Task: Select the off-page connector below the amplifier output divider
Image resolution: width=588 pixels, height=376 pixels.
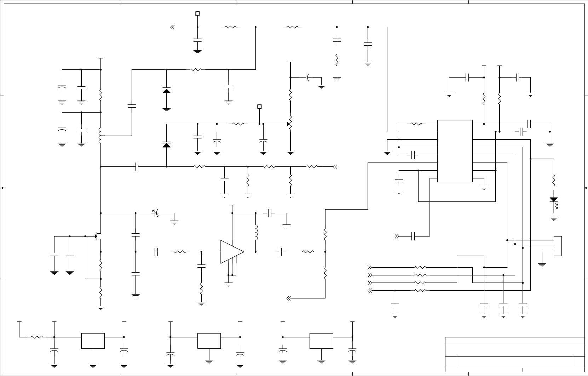Action: click(x=289, y=298)
